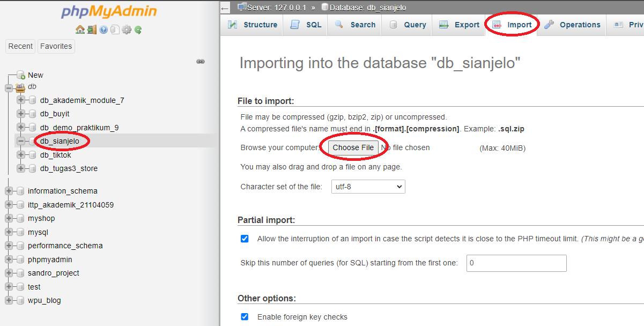Open the Query tab

point(407,25)
